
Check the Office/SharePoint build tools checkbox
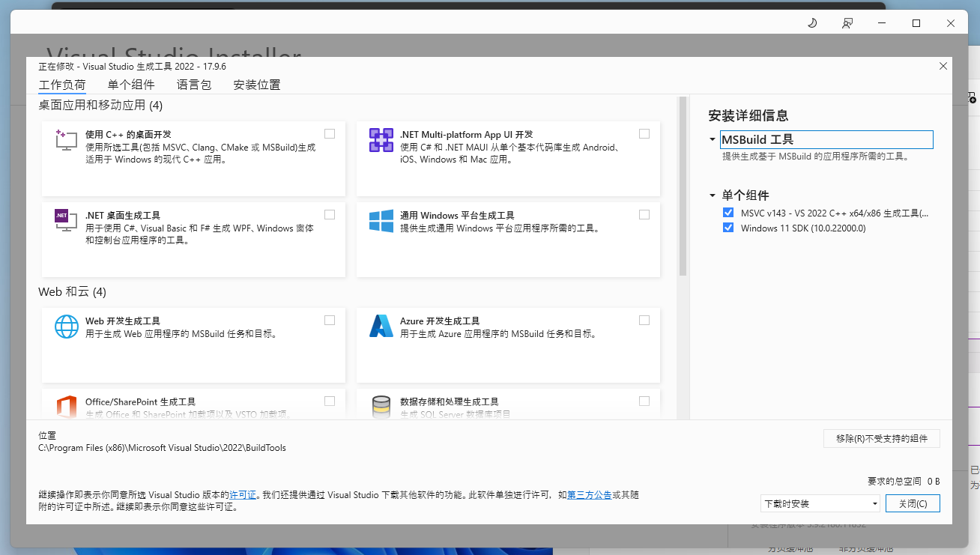[x=330, y=401]
